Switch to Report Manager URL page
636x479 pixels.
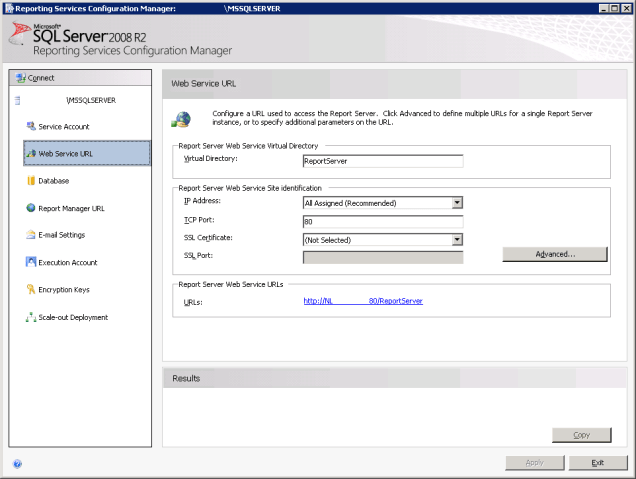71,208
